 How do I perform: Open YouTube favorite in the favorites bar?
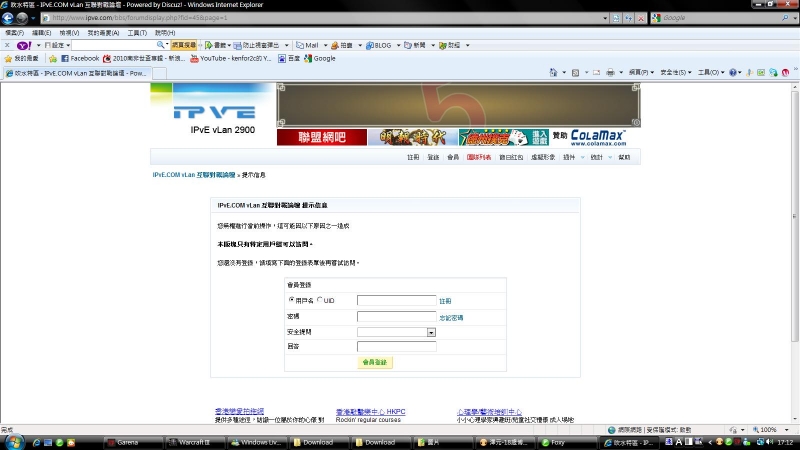click(x=231, y=59)
